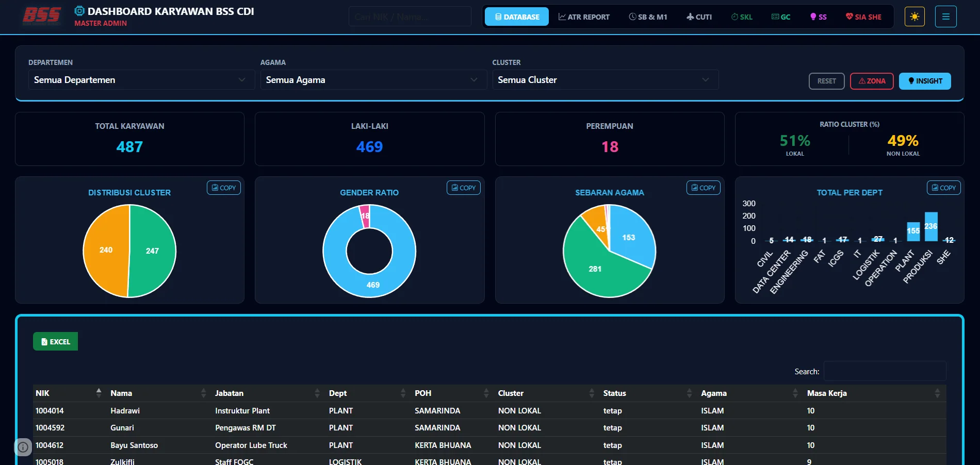The height and width of the screenshot is (465, 980).
Task: Switch to the DATABASE tab
Action: click(x=517, y=16)
